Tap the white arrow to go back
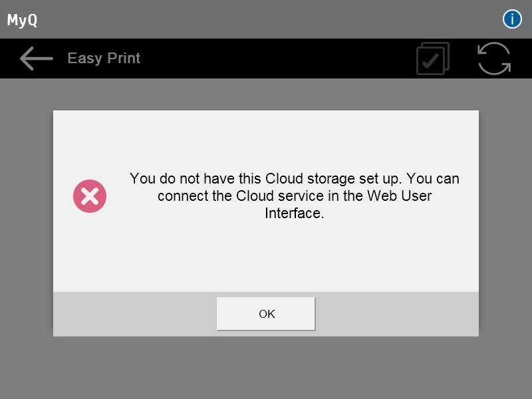This screenshot has width=532, height=399. 36,59
